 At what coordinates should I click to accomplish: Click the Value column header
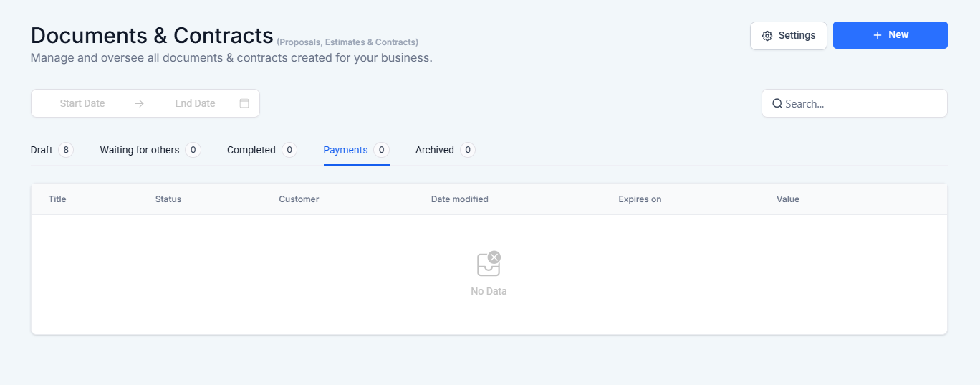coord(787,199)
